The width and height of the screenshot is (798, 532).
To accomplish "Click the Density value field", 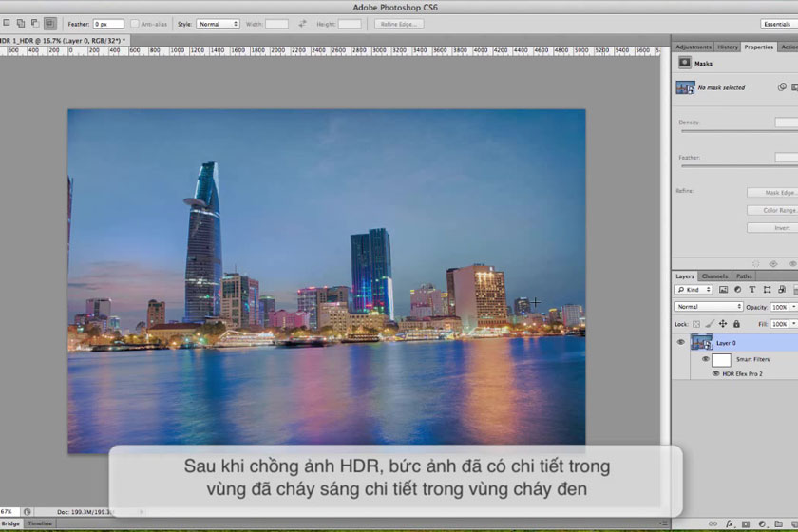I will (x=787, y=123).
